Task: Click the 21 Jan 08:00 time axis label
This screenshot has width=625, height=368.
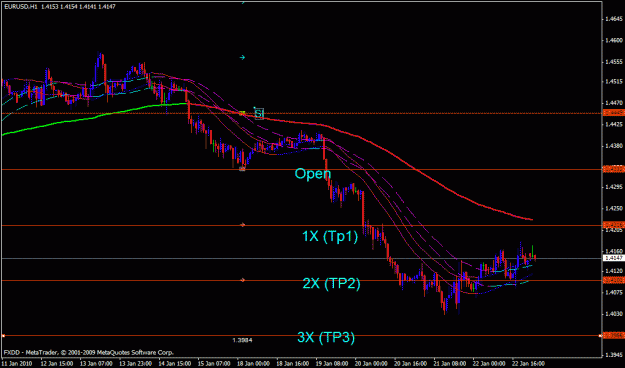Action: pyautogui.click(x=450, y=364)
